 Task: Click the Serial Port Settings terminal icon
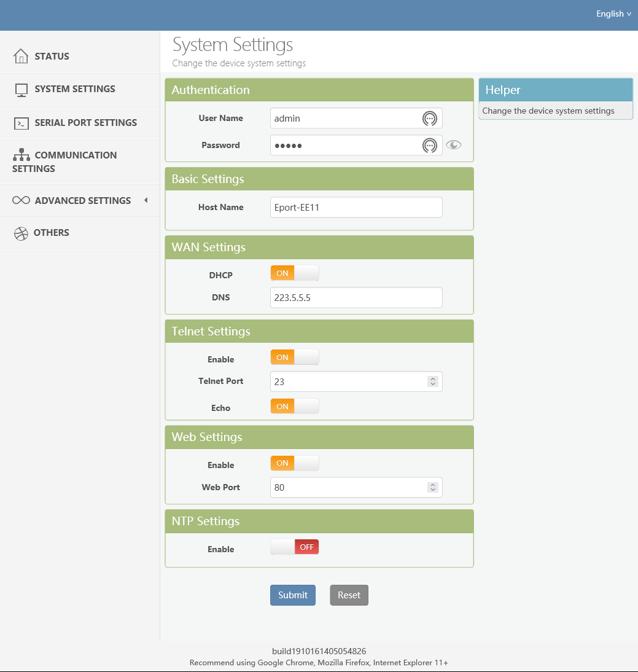coord(21,123)
